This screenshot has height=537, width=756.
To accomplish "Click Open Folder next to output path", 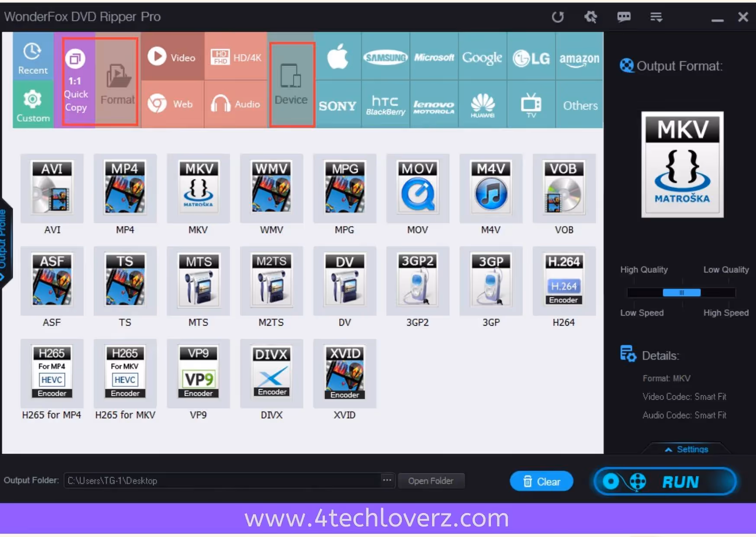I will 431,480.
